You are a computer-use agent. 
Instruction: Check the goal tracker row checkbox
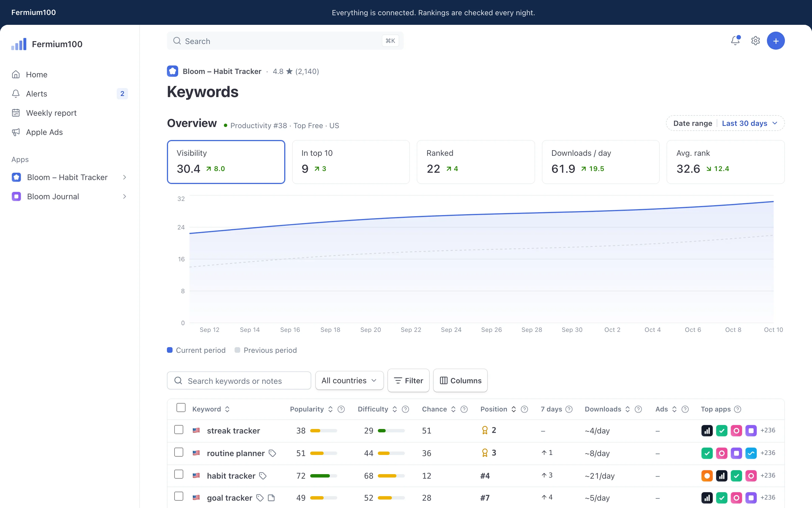(179, 497)
